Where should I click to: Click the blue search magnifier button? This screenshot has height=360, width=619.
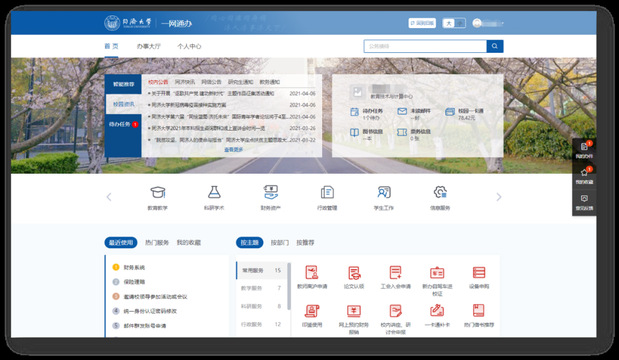(x=495, y=46)
